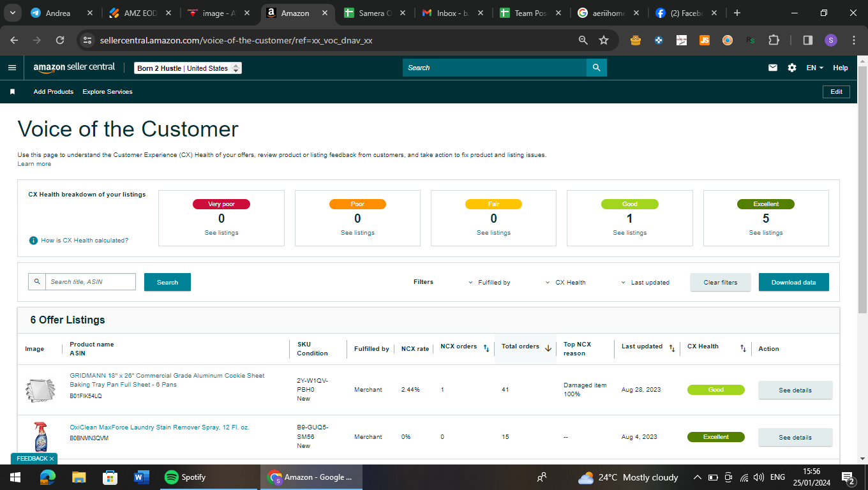This screenshot has width=868, height=490.
Task: See details for OxiClean MaxForce spray
Action: coord(795,437)
